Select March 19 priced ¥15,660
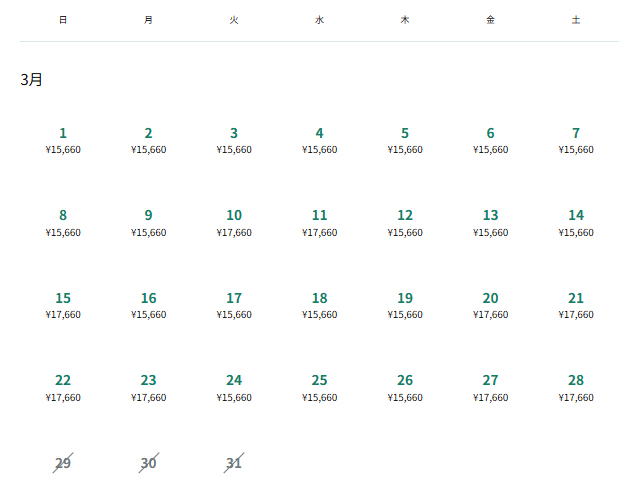The width and height of the screenshot is (631, 502). pos(405,305)
